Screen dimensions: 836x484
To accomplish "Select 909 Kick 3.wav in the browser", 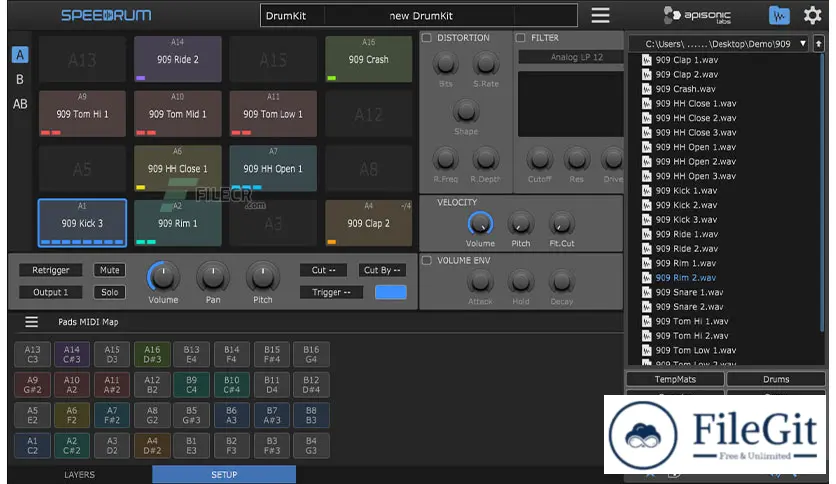I will click(686, 220).
